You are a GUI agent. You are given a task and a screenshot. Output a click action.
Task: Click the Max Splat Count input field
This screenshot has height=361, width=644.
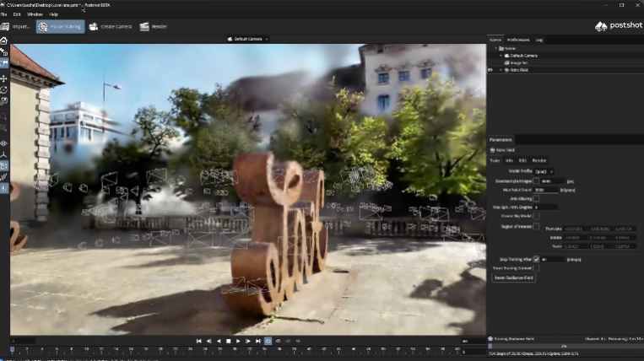(546, 190)
